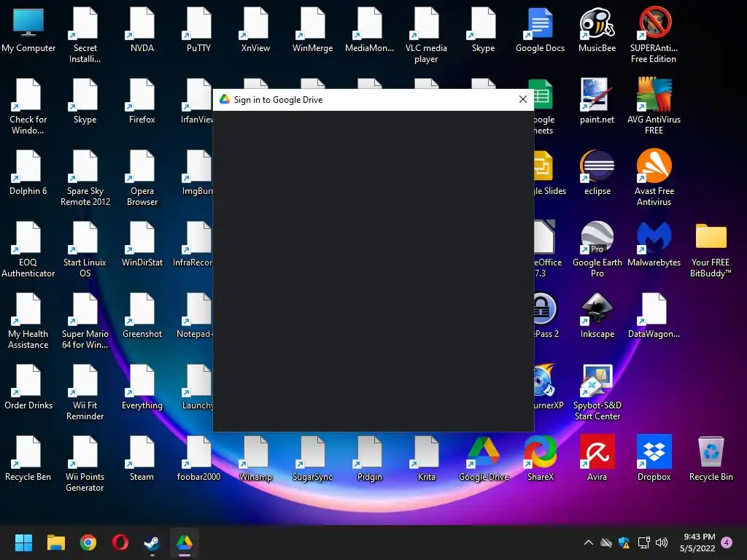Viewport: 747px width, 560px height.
Task: Open the My Computer desktop icon
Action: [28, 29]
